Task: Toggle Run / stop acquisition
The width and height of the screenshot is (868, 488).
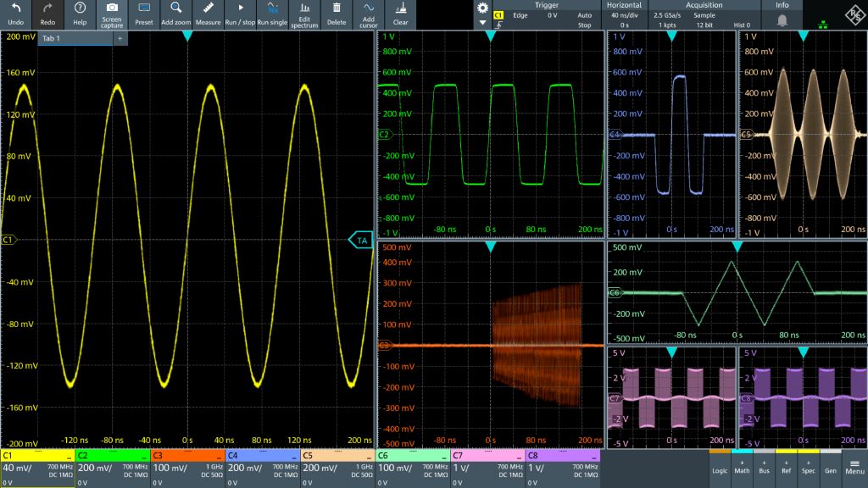Action: [240, 14]
